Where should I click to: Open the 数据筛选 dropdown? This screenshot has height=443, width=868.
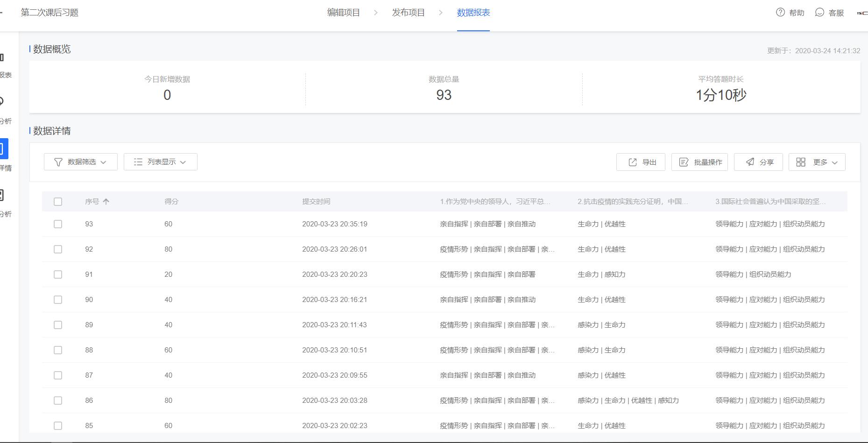tap(81, 162)
